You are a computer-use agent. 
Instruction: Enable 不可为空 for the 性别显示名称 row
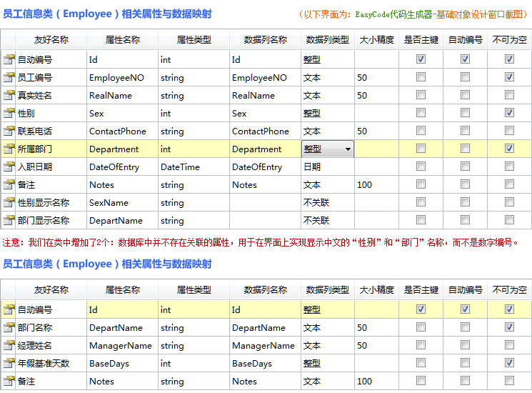pos(509,202)
